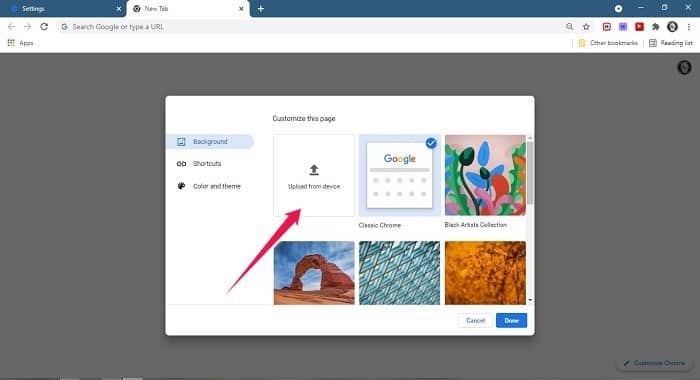Click the red YouTube extension icon

[x=639, y=27]
